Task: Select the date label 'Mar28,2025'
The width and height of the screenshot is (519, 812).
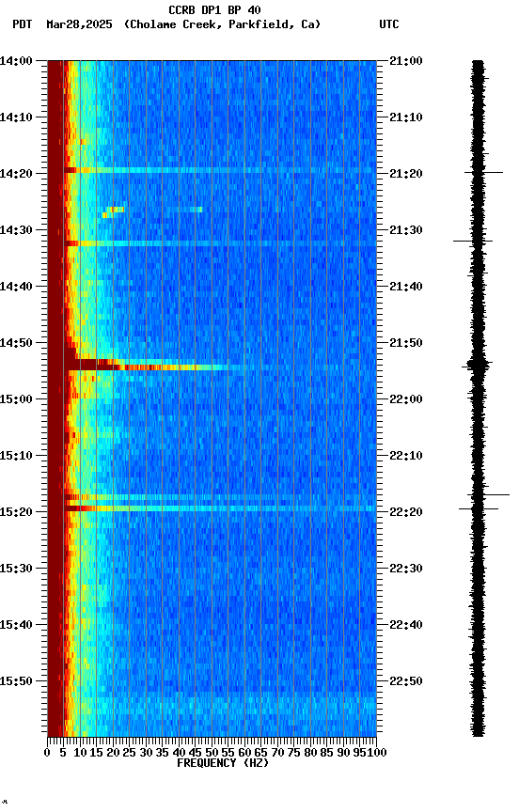Action: click(79, 24)
